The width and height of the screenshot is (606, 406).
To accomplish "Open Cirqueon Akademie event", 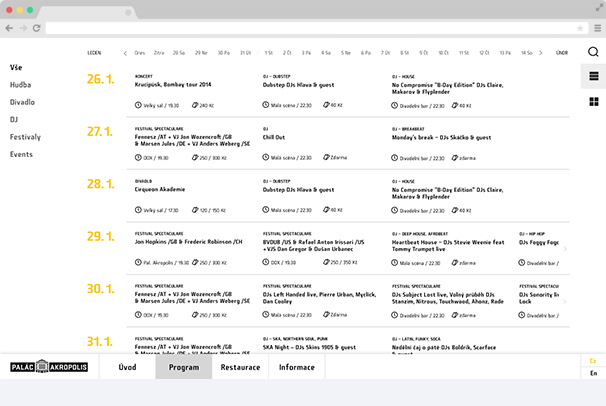I will point(160,189).
